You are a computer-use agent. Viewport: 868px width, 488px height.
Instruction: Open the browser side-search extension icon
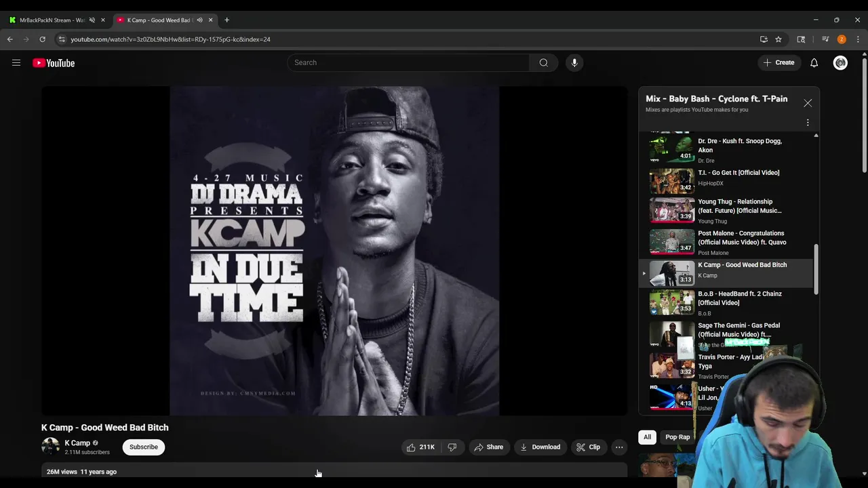(801, 39)
